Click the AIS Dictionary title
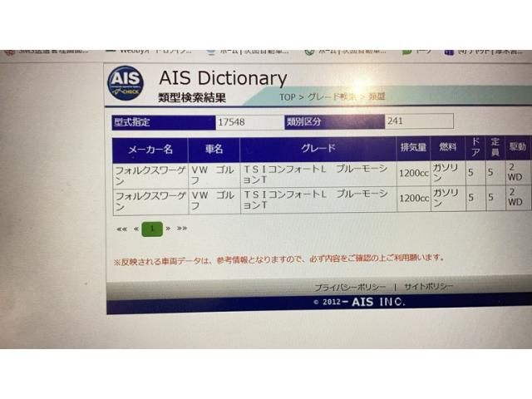532x399 pixels. point(223,78)
